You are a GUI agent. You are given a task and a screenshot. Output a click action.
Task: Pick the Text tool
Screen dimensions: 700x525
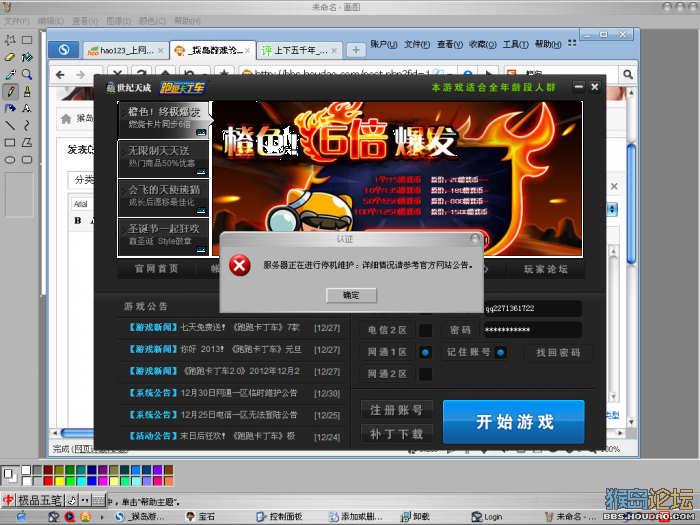click(27, 108)
